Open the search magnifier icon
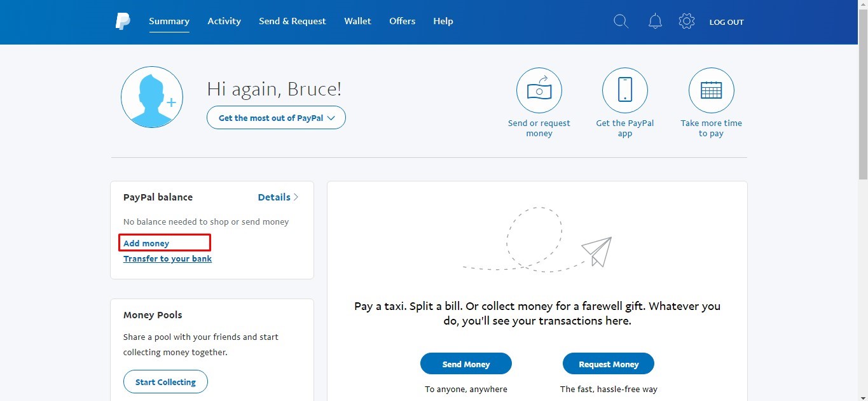The width and height of the screenshot is (868, 401). point(621,22)
